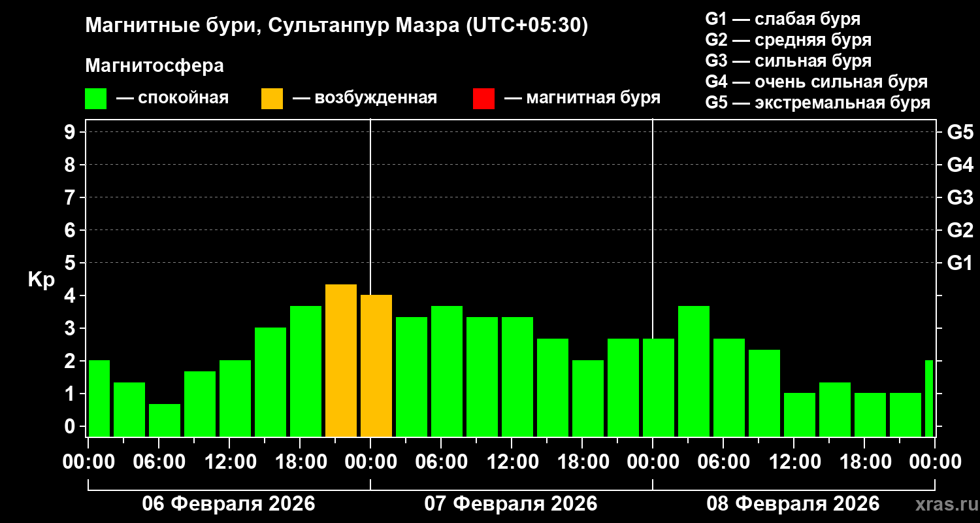Click the "G4" label on the right axis
This screenshot has width=980, height=523.
tap(960, 165)
